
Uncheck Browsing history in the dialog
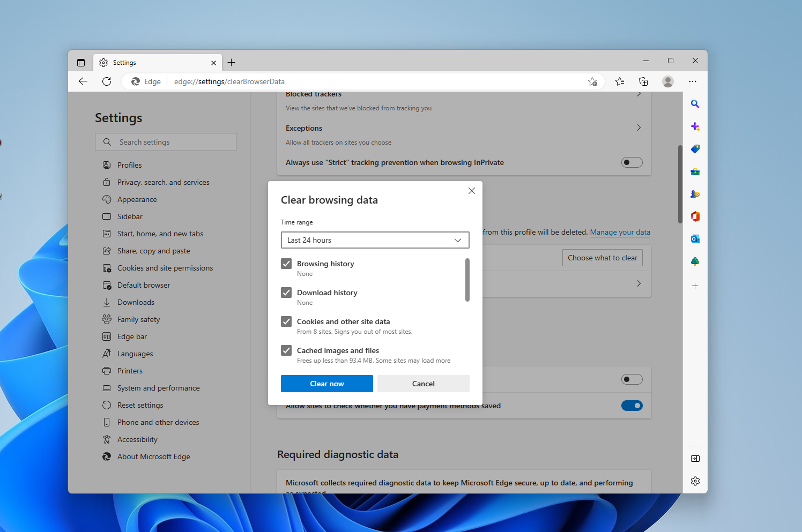click(286, 263)
